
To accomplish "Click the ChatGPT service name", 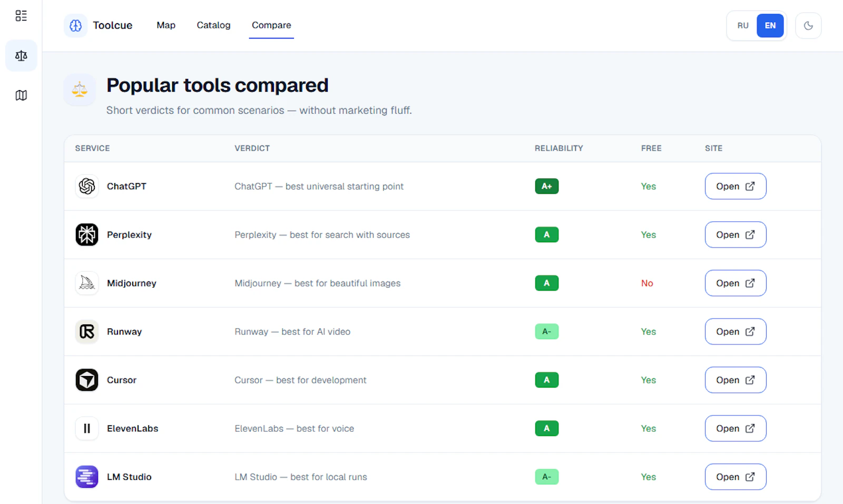I will pos(126,186).
